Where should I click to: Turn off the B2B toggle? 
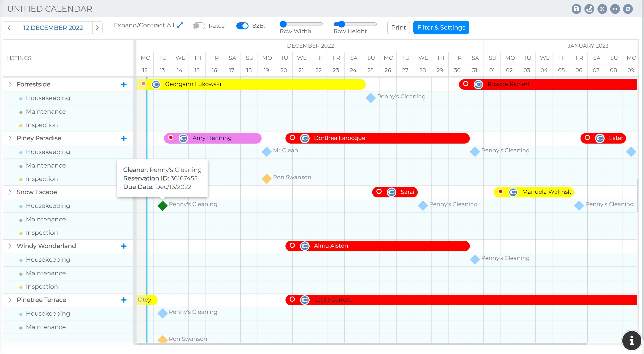(x=242, y=26)
